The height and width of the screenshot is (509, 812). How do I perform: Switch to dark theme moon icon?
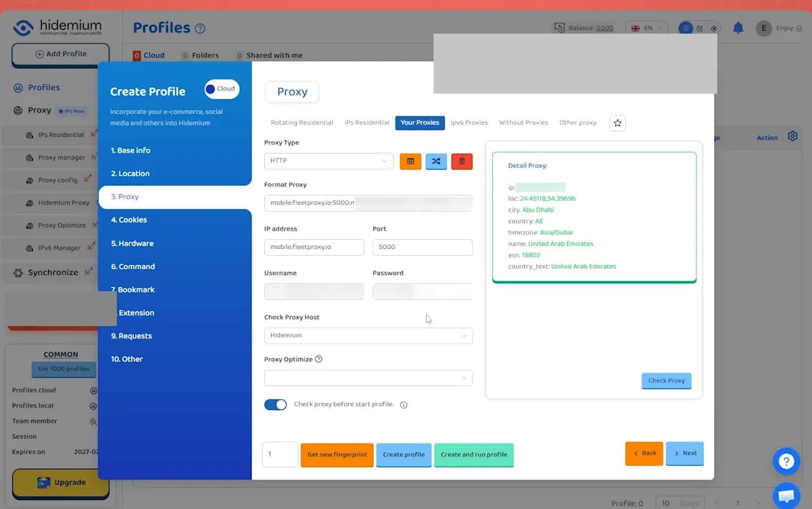tap(700, 28)
